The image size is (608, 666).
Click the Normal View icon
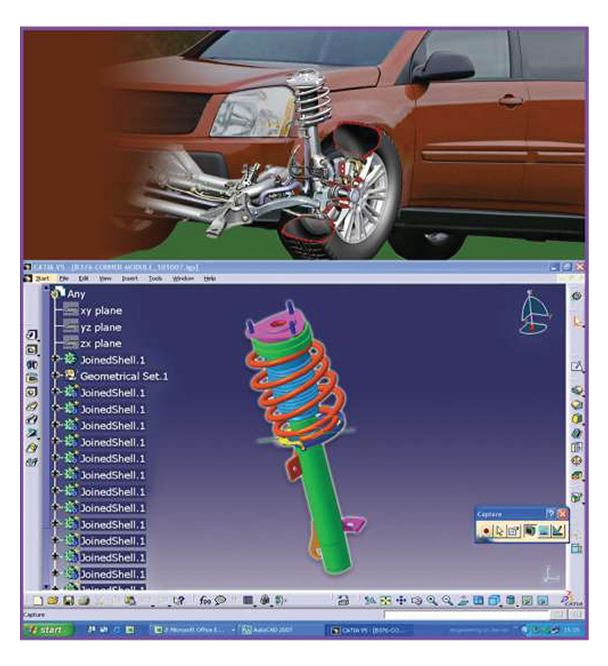pos(463,600)
